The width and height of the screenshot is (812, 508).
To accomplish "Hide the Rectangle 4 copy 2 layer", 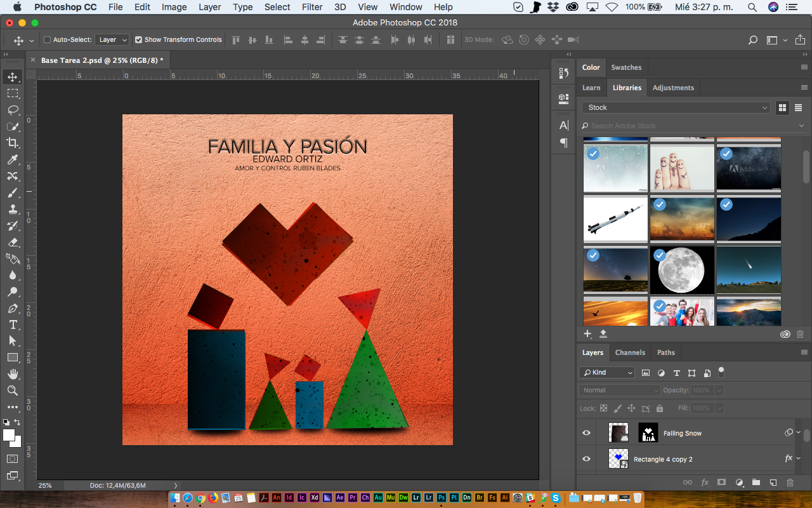I will pyautogui.click(x=586, y=458).
